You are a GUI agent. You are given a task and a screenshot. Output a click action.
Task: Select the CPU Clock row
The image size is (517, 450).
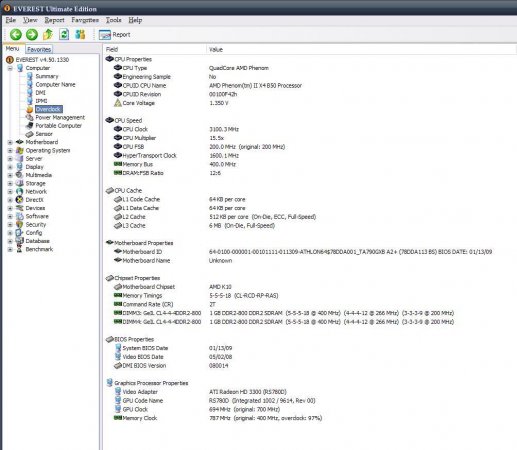coord(310,129)
